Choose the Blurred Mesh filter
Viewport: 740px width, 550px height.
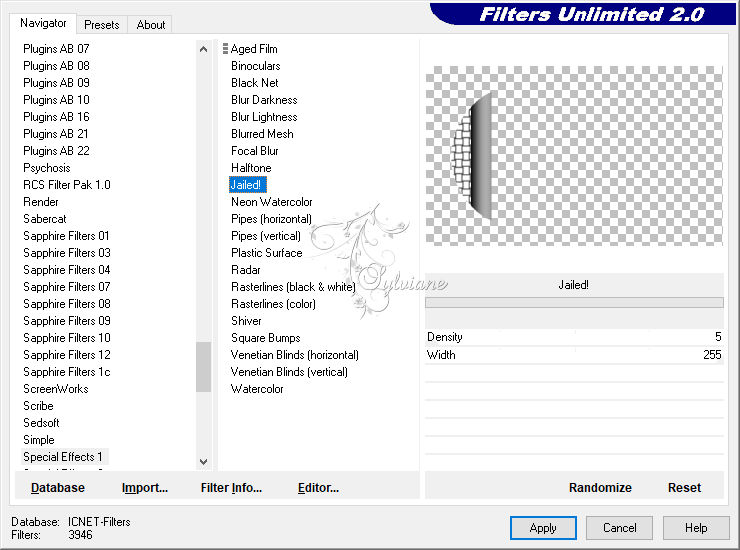[x=262, y=134]
